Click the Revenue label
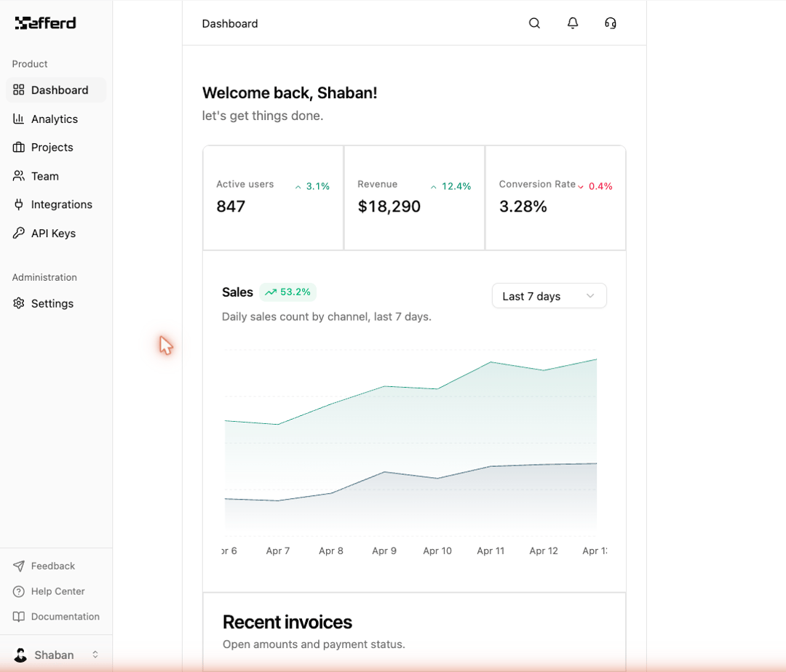 coord(377,184)
